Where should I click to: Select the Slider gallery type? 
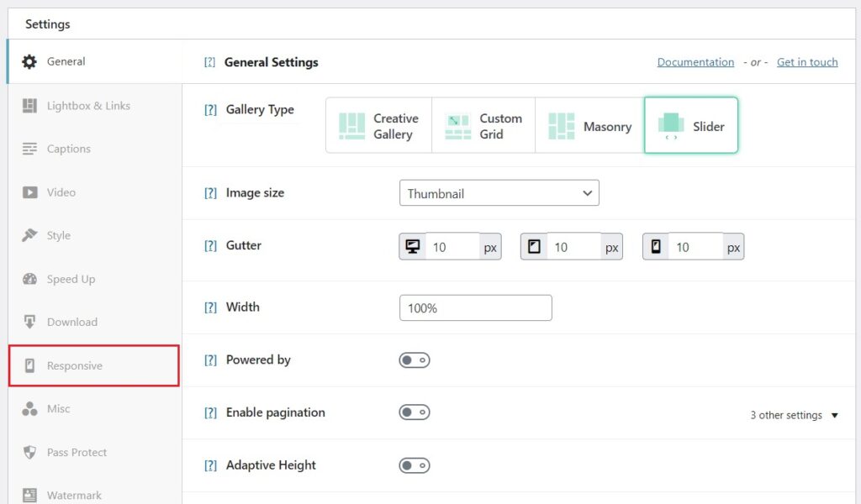click(691, 125)
